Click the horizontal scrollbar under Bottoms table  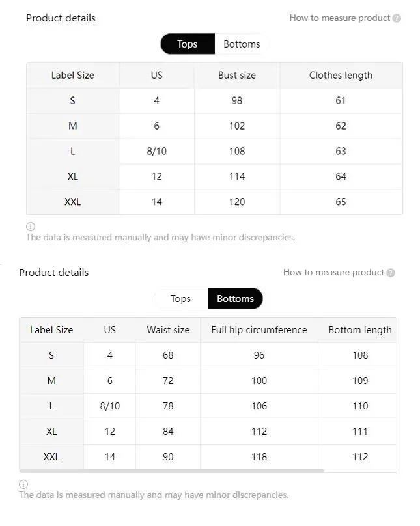[171, 470]
